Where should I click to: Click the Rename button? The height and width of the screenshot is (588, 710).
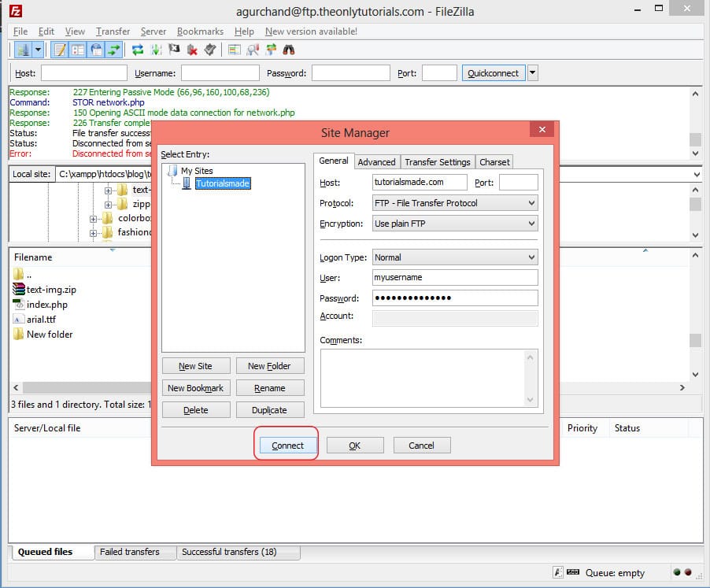(x=269, y=388)
